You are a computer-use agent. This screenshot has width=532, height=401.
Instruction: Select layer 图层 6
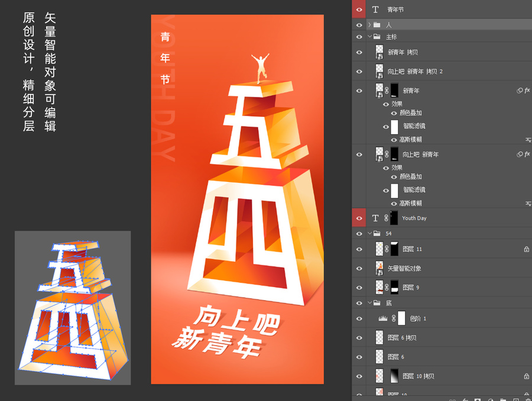395,357
